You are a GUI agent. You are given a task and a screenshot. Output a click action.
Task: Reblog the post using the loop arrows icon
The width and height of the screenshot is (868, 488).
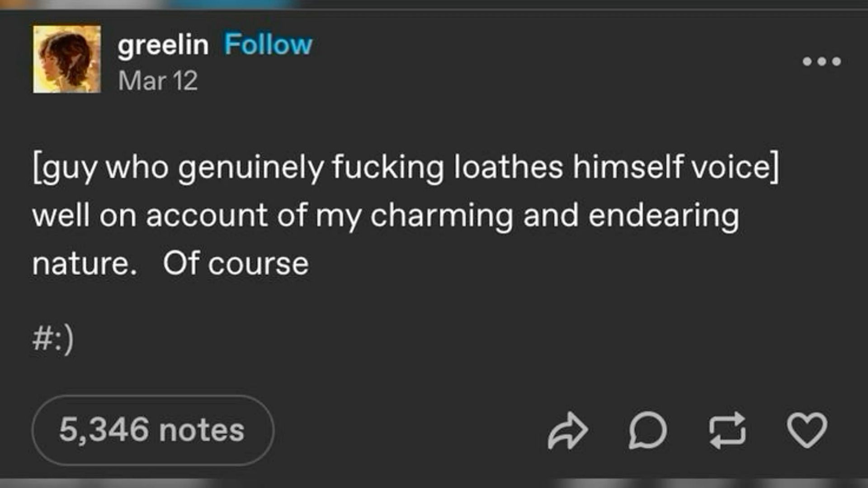click(x=727, y=430)
